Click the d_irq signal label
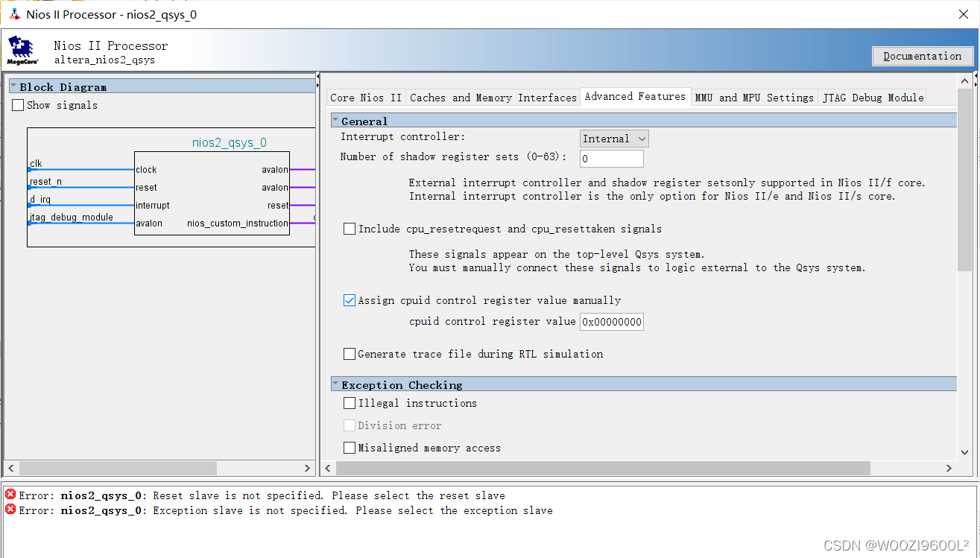 (x=42, y=200)
